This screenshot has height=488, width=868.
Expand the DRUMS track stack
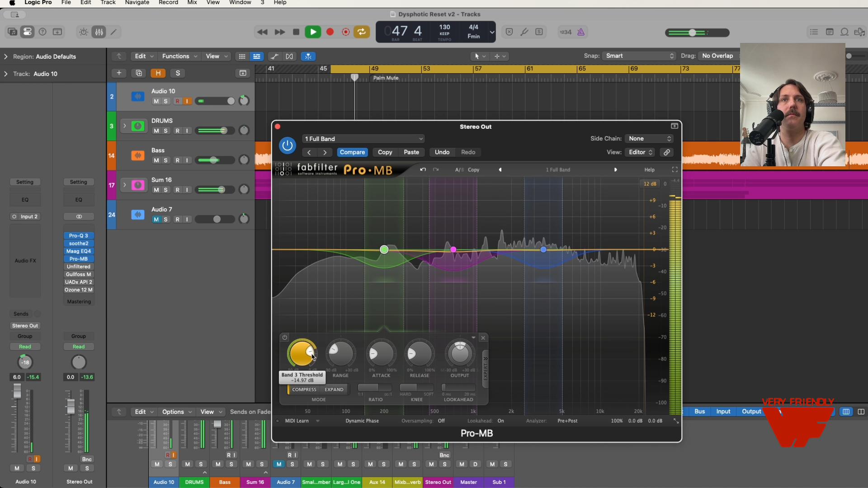pyautogui.click(x=124, y=126)
